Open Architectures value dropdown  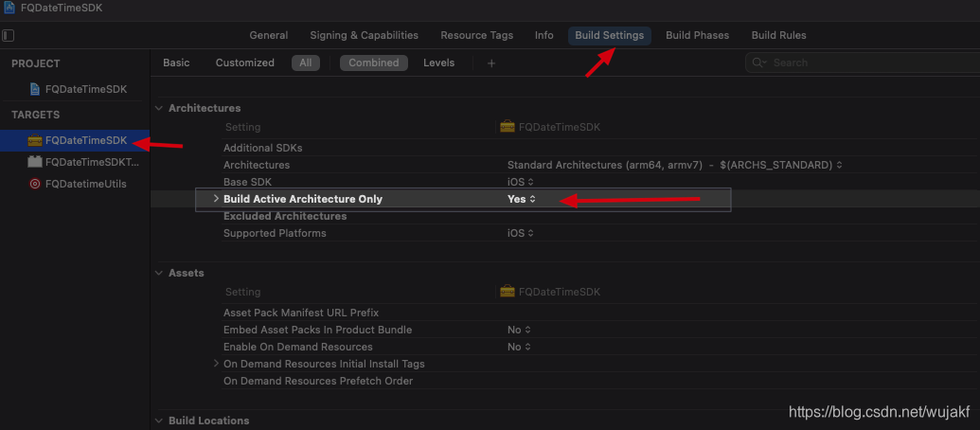pos(675,165)
